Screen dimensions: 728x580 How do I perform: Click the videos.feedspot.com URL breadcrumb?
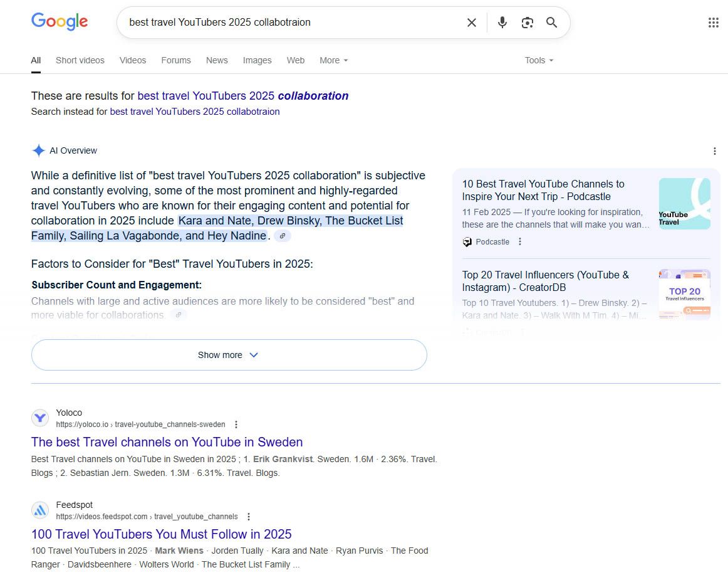click(147, 516)
